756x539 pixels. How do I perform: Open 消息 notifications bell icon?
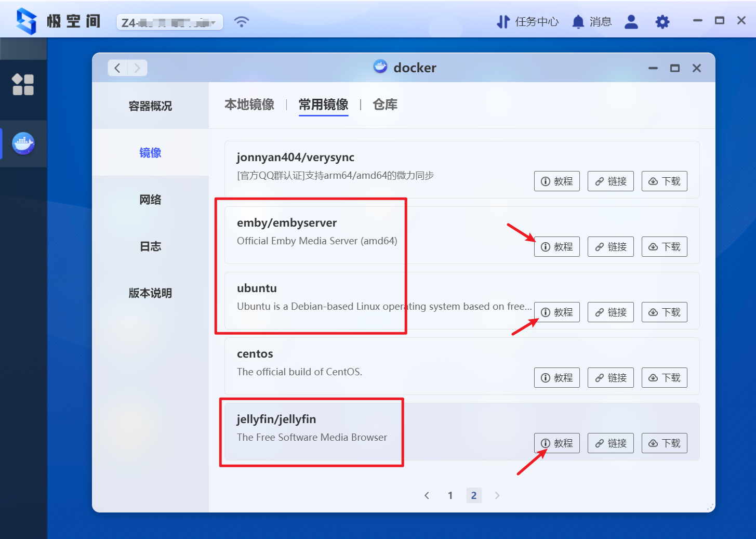(x=578, y=21)
